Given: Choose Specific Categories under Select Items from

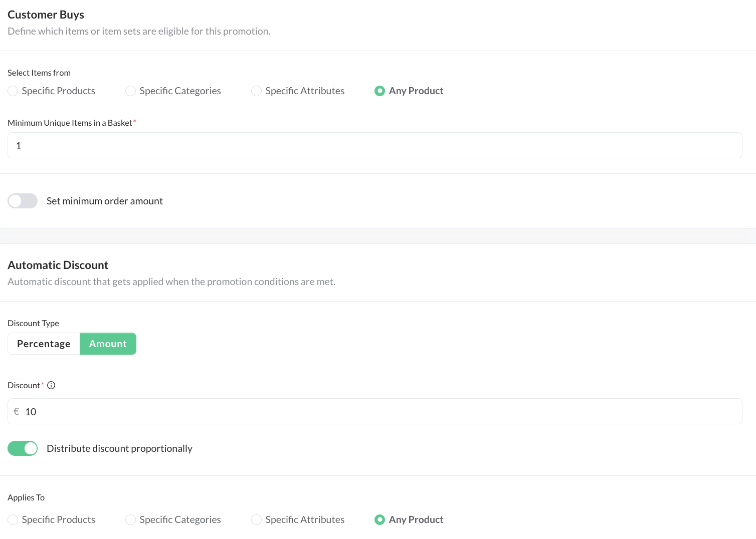Looking at the screenshot, I should (131, 91).
